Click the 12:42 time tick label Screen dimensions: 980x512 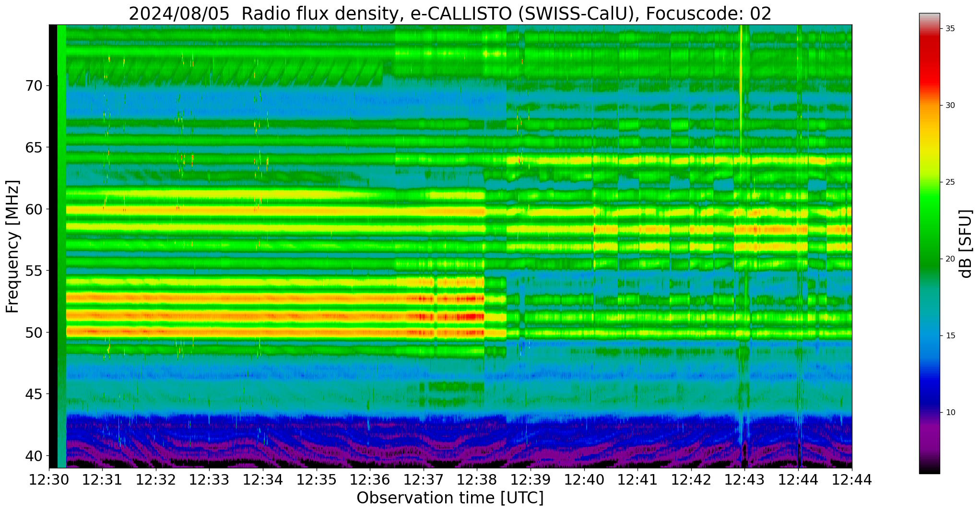pyautogui.click(x=691, y=479)
